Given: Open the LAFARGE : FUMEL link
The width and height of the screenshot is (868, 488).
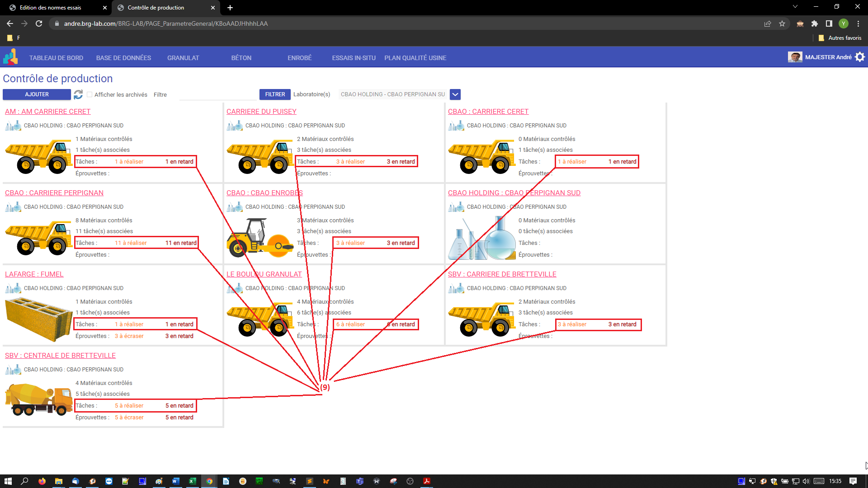Looking at the screenshot, I should coord(34,274).
